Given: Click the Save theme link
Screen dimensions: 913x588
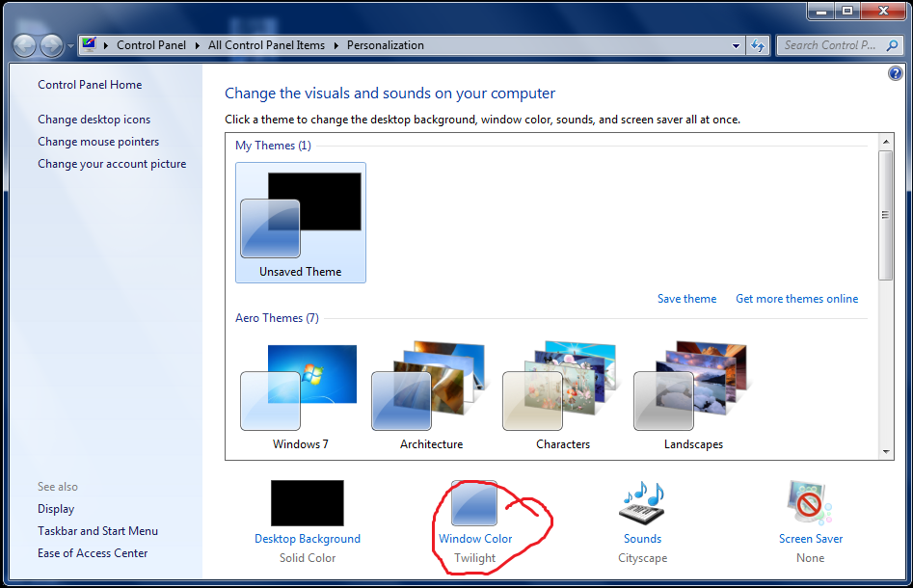Looking at the screenshot, I should pyautogui.click(x=687, y=299).
